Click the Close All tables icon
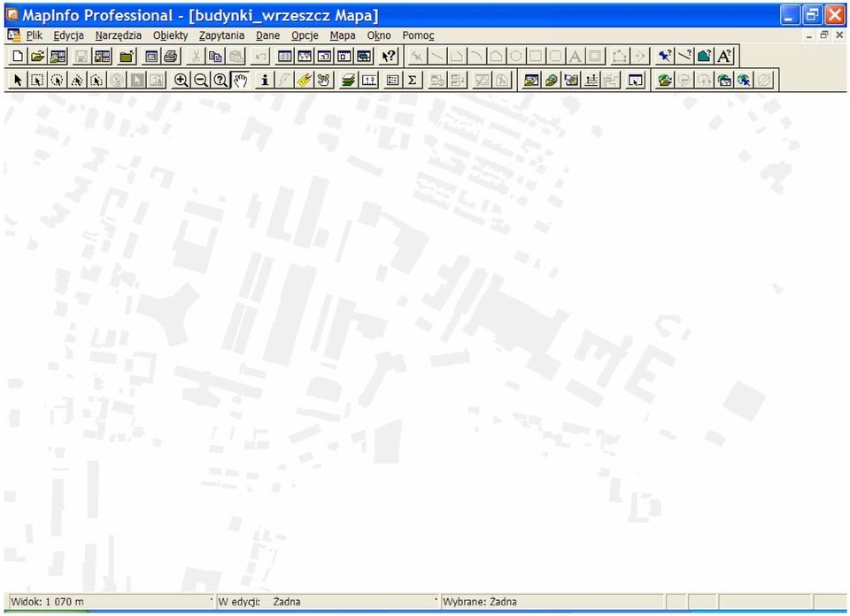 pyautogui.click(x=127, y=56)
